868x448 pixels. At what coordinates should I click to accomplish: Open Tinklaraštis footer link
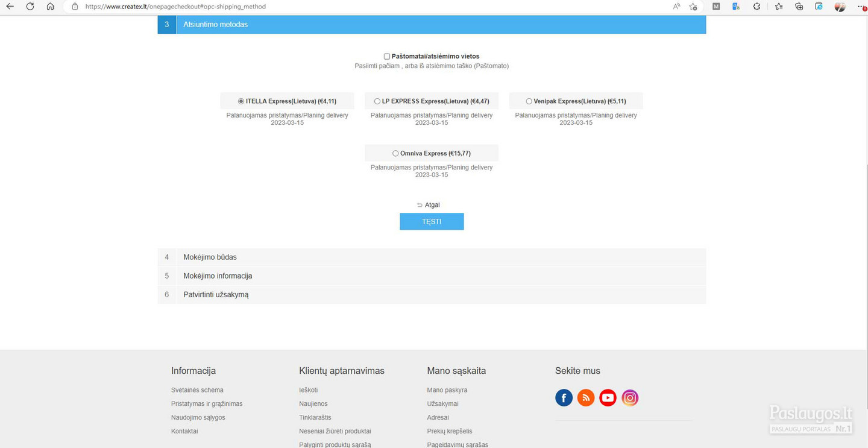coord(315,417)
